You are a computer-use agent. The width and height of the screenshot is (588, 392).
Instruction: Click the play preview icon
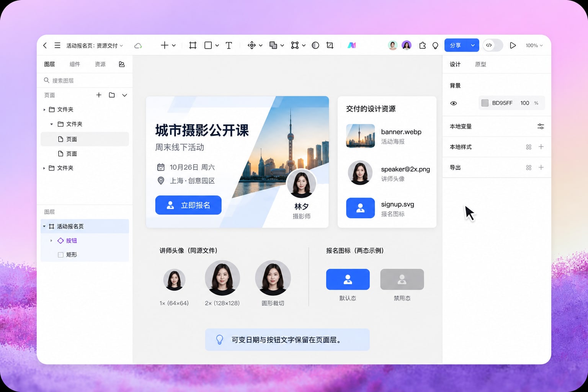[x=513, y=45]
